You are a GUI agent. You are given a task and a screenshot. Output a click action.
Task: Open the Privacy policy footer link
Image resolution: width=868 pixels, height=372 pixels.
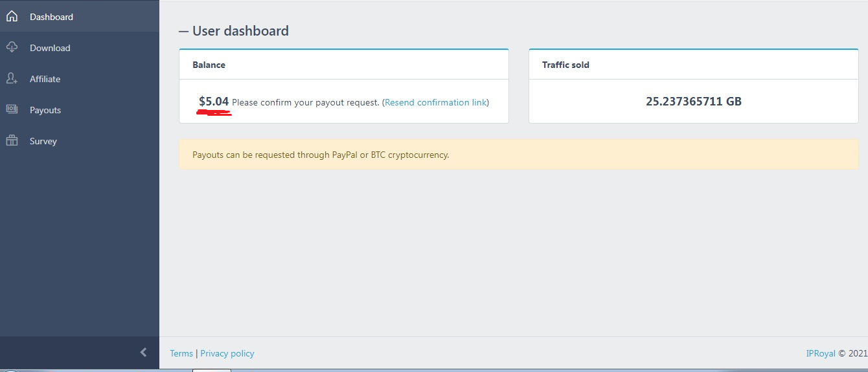click(x=227, y=353)
